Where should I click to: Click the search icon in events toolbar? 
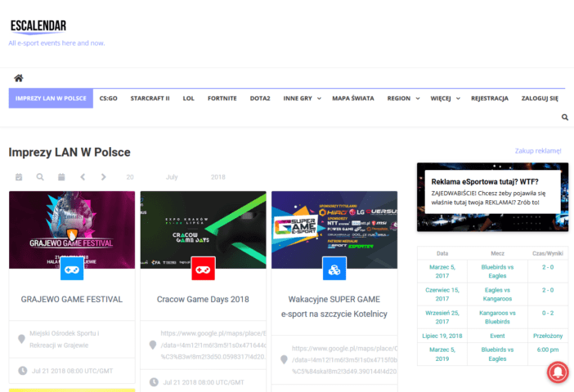coord(40,177)
